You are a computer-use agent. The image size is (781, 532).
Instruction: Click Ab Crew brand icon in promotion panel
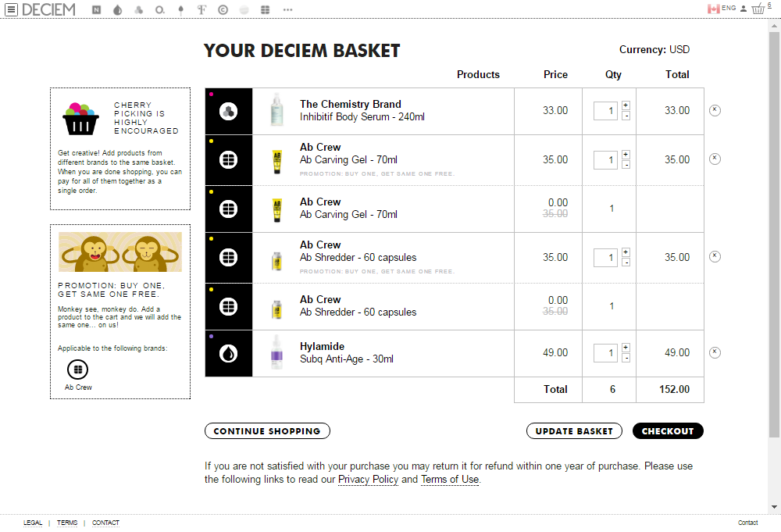tap(77, 370)
